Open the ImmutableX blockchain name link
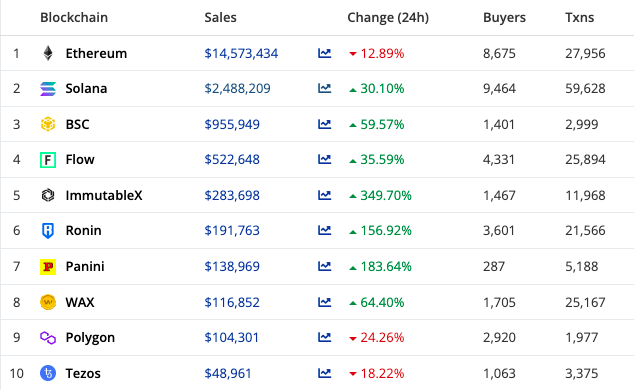 tap(104, 195)
